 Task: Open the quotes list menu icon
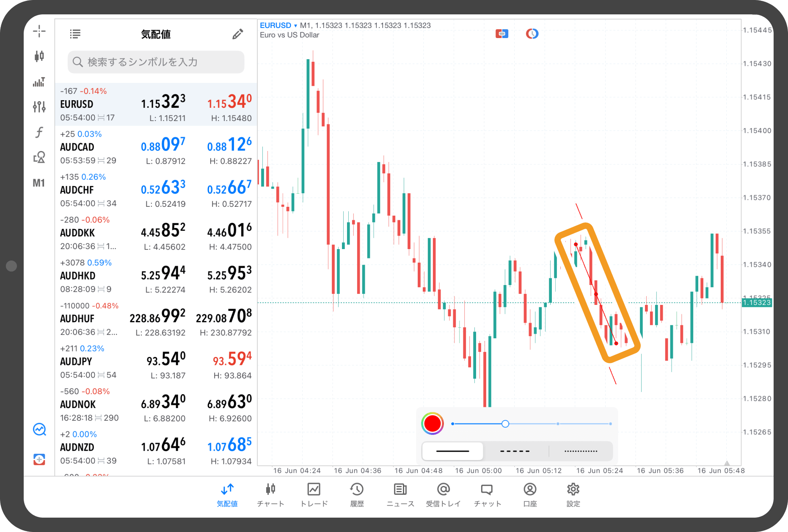[75, 34]
